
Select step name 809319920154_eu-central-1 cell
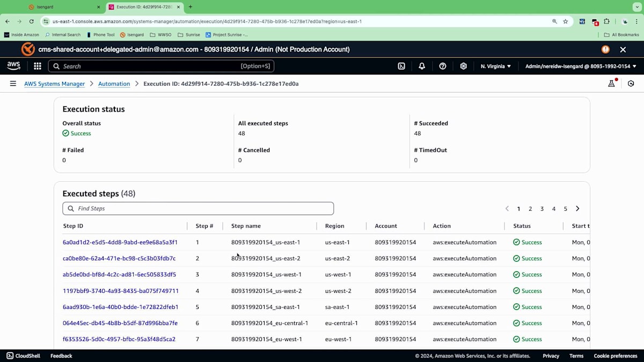coord(269,323)
